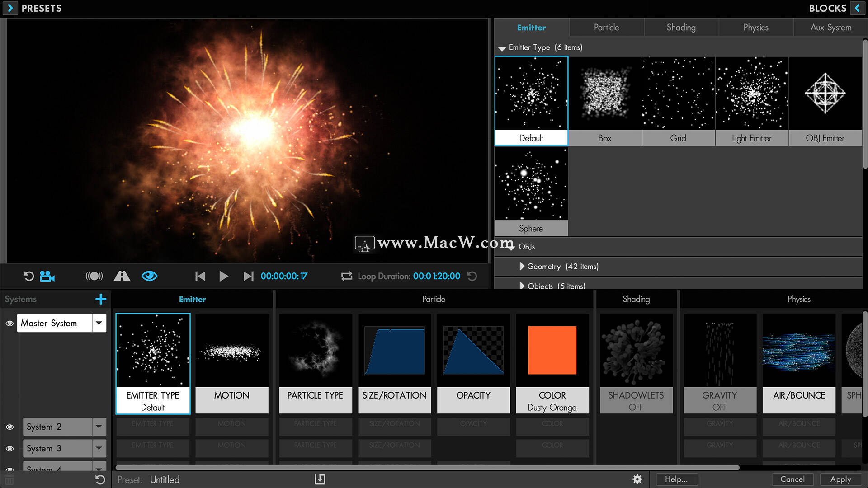This screenshot has height=488, width=868.
Task: Select the camera view icon above Systems panel
Action: point(47,276)
